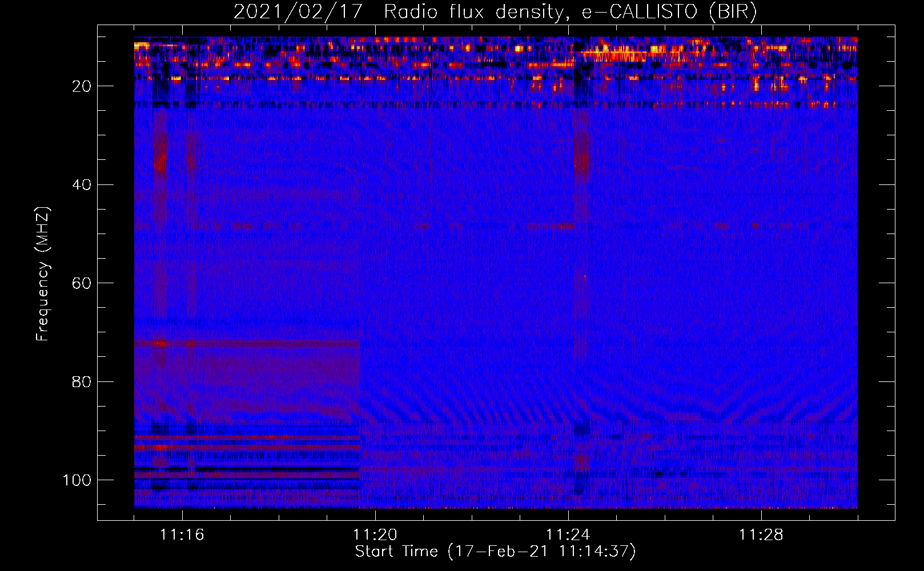
Task: Click the frequency tick label "100"
Action: pyautogui.click(x=77, y=480)
